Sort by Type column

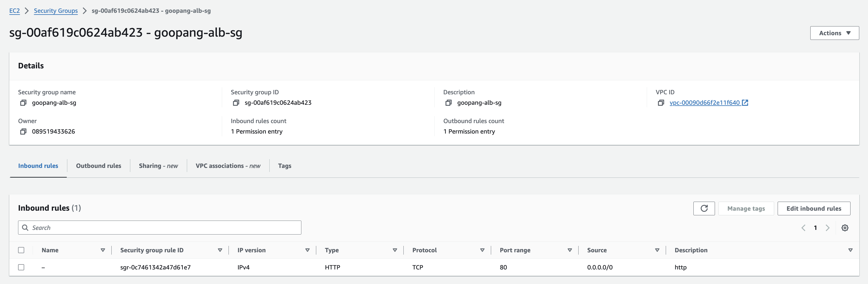coord(395,250)
